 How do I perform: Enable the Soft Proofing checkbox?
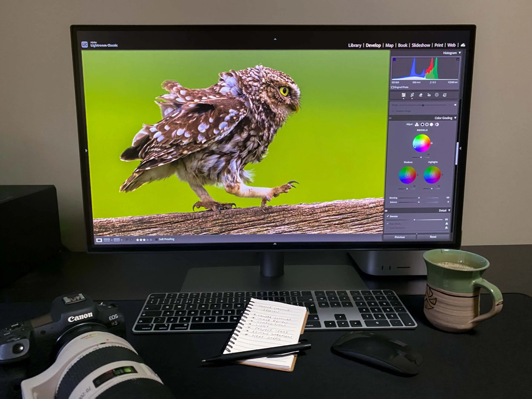157,240
